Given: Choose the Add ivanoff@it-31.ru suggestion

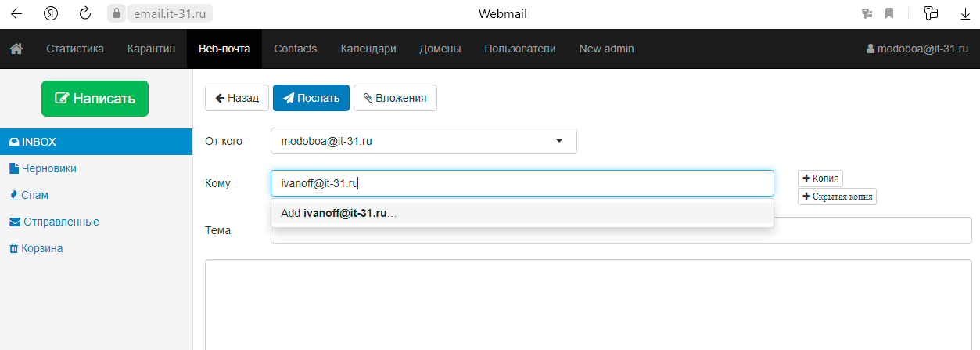Looking at the screenshot, I should click(522, 213).
